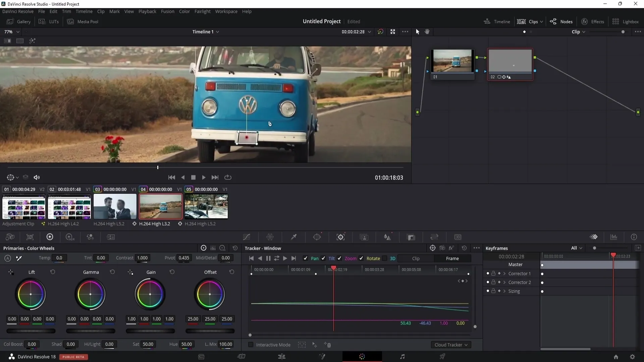Open the Playback menu in menu bar
The width and height of the screenshot is (644, 362).
pyautogui.click(x=147, y=11)
